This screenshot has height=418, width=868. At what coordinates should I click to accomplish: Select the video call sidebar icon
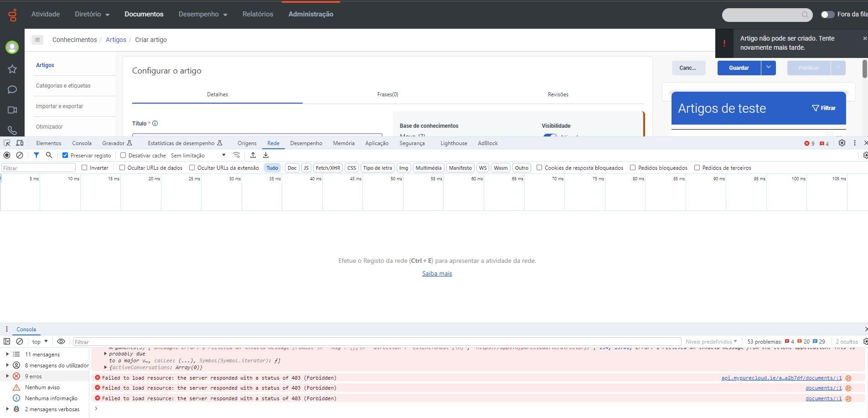(12, 110)
